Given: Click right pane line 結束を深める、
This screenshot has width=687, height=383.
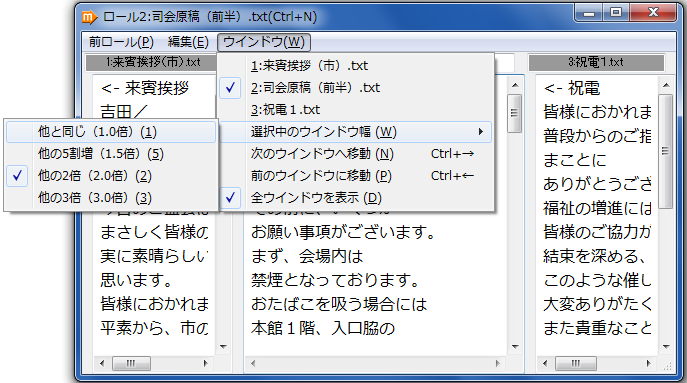Looking at the screenshot, I should [595, 256].
